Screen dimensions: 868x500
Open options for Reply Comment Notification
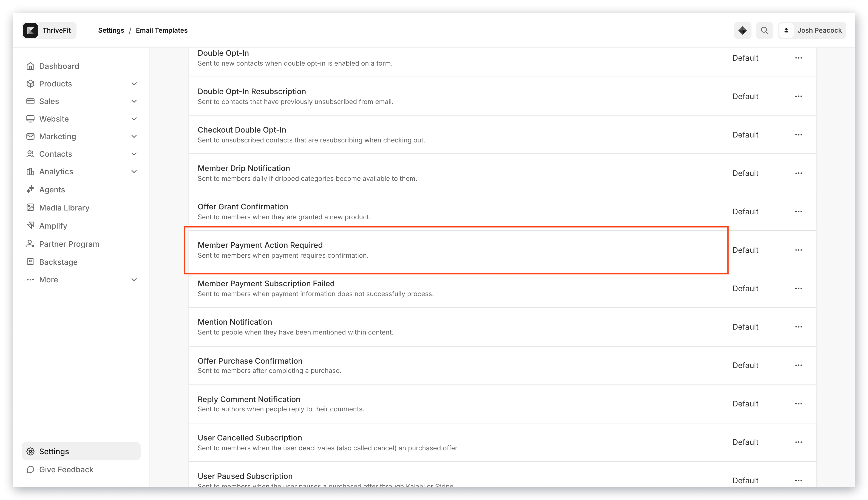pyautogui.click(x=798, y=404)
